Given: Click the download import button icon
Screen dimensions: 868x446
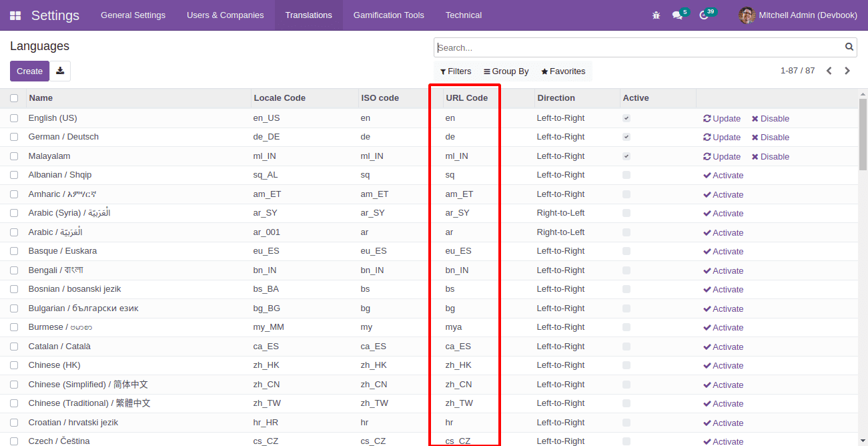Looking at the screenshot, I should point(60,71).
